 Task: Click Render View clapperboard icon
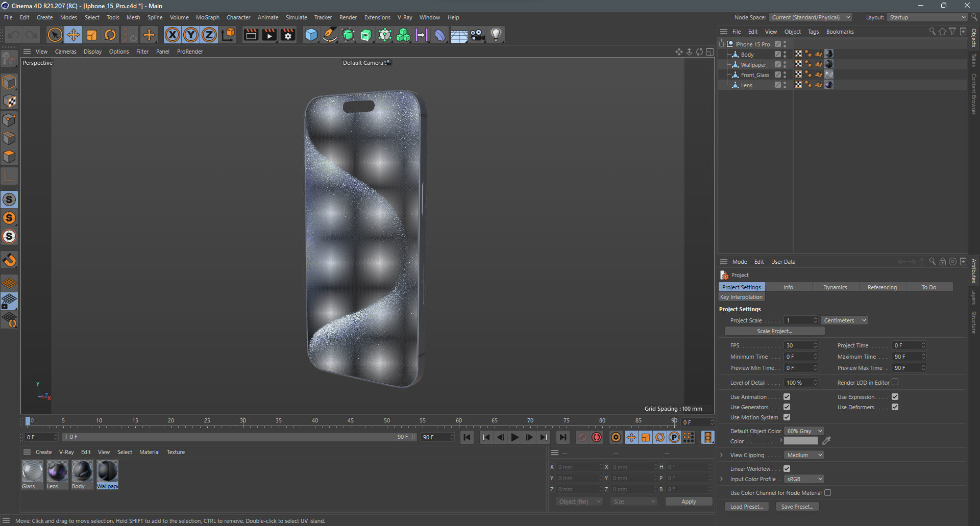(x=251, y=35)
